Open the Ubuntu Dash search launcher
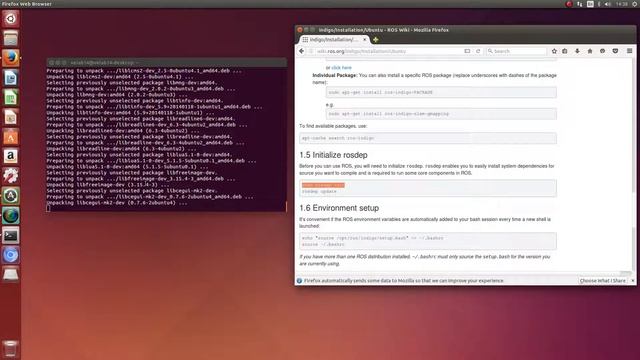 click(11, 19)
